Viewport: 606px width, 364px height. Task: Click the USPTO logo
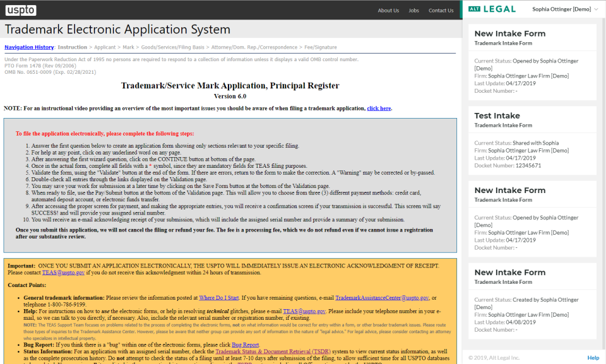pos(21,10)
